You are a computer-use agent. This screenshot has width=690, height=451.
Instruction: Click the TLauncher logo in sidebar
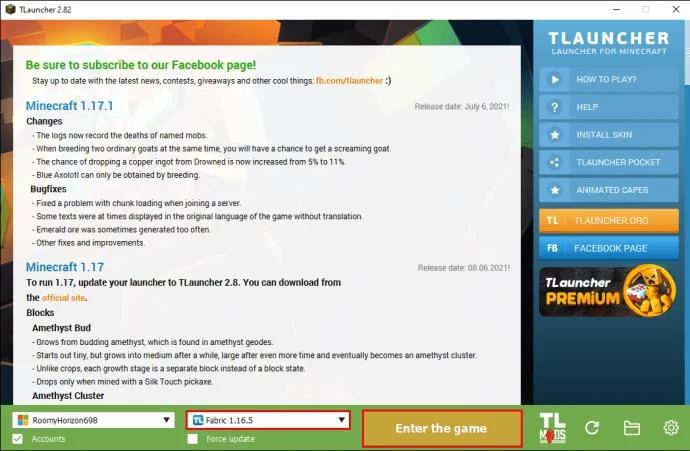point(609,43)
